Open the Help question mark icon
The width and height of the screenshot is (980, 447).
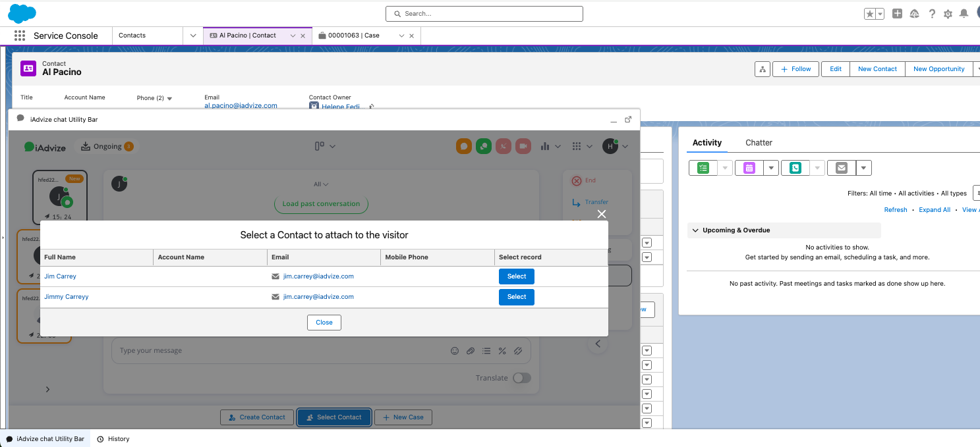coord(932,13)
